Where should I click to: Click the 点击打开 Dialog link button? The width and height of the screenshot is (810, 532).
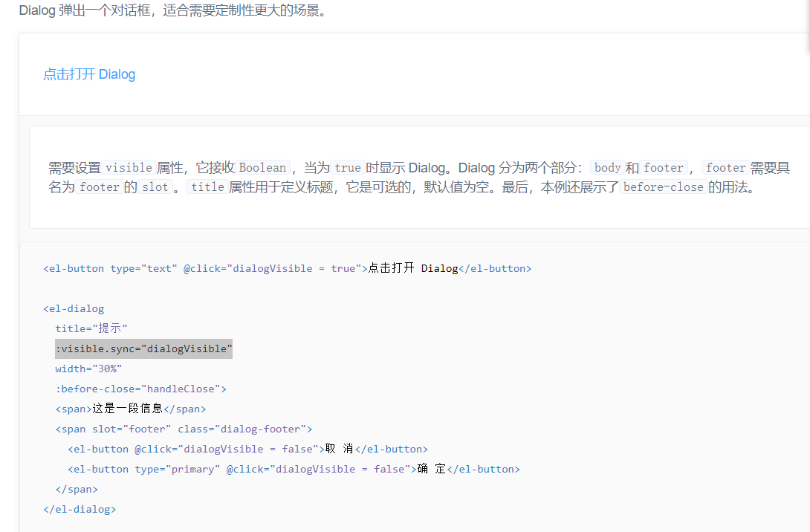coord(89,74)
